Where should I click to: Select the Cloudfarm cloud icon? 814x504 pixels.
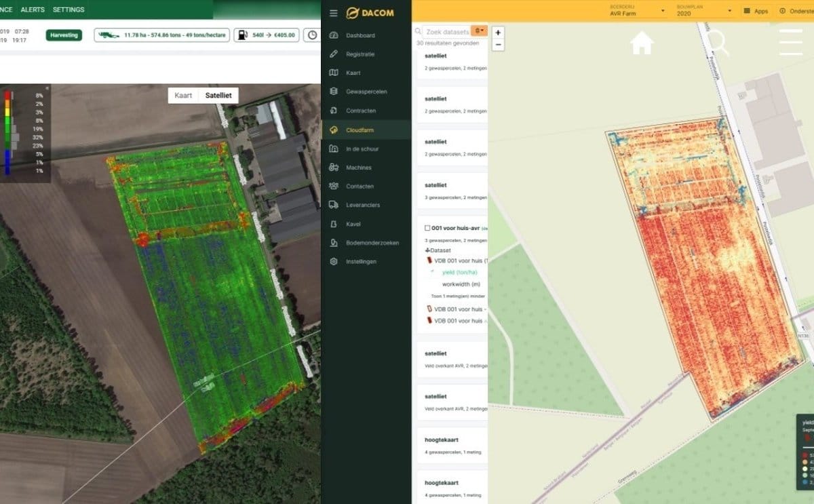[333, 130]
